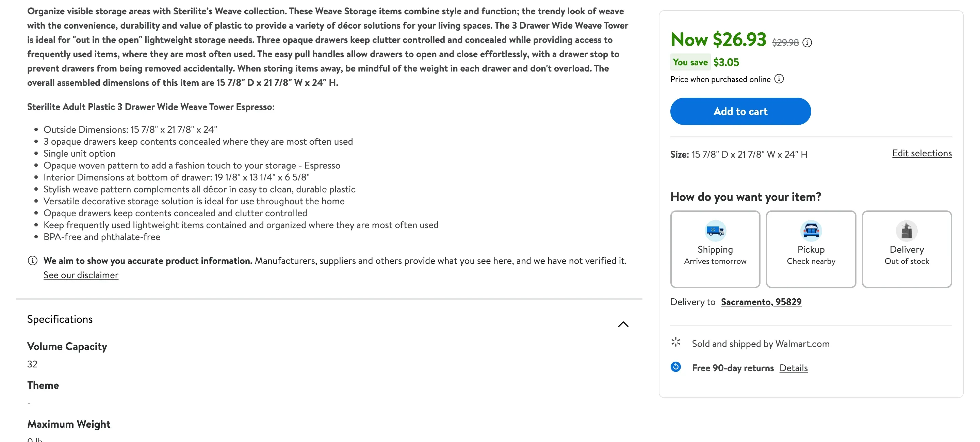Click the Walmart spark icon beside shipped info
Image resolution: width=980 pixels, height=442 pixels.
click(x=676, y=343)
